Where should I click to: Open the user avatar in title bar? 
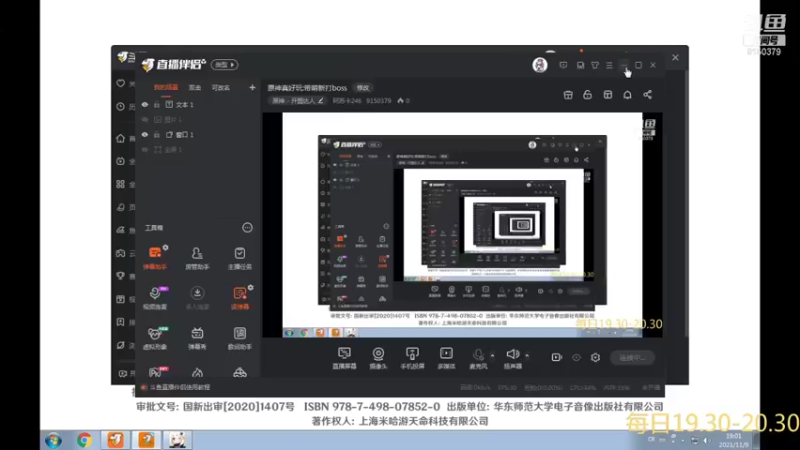click(540, 65)
